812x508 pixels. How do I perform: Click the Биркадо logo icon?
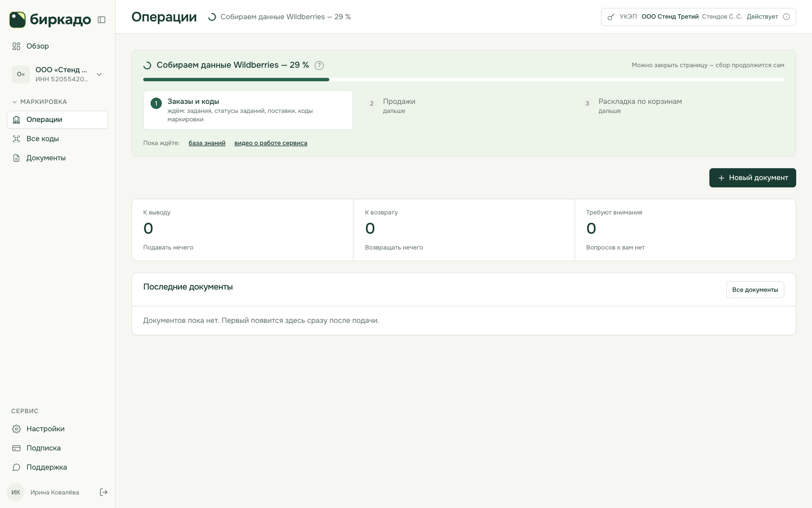point(17,20)
